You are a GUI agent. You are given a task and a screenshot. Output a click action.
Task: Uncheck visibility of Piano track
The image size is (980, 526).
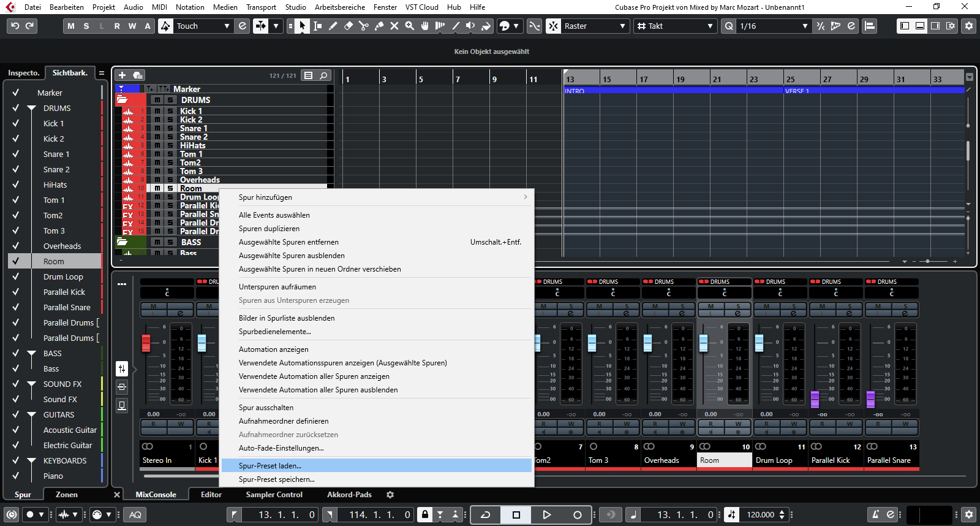pos(16,476)
